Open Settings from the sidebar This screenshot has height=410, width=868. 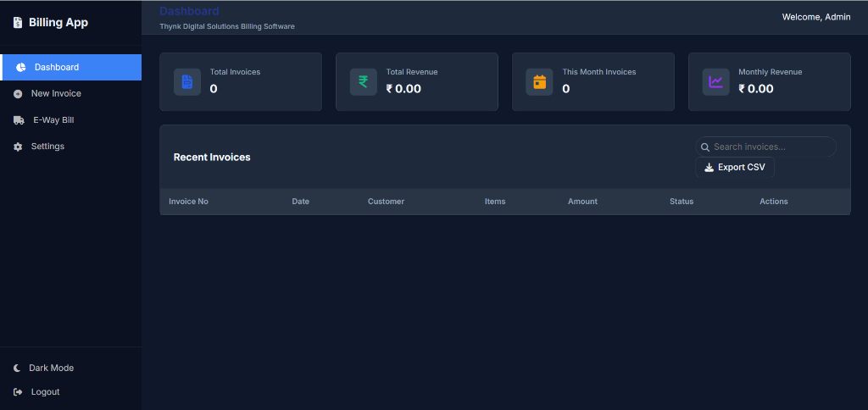click(x=71, y=146)
